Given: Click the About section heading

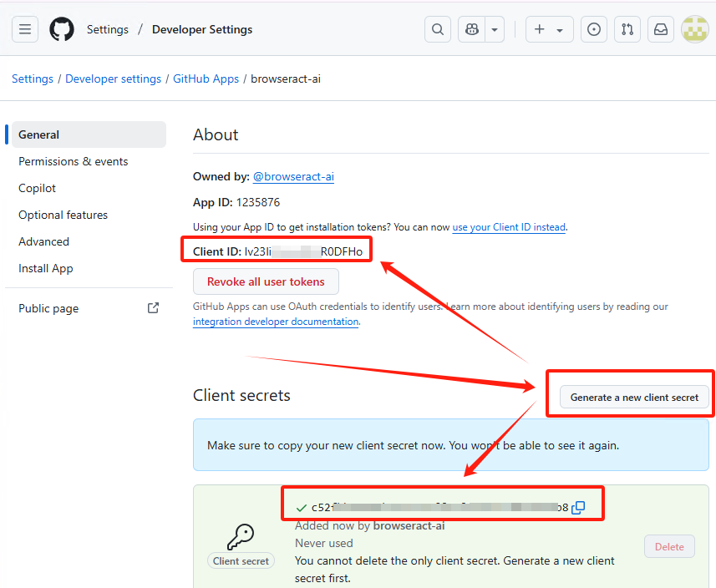Looking at the screenshot, I should (x=216, y=134).
